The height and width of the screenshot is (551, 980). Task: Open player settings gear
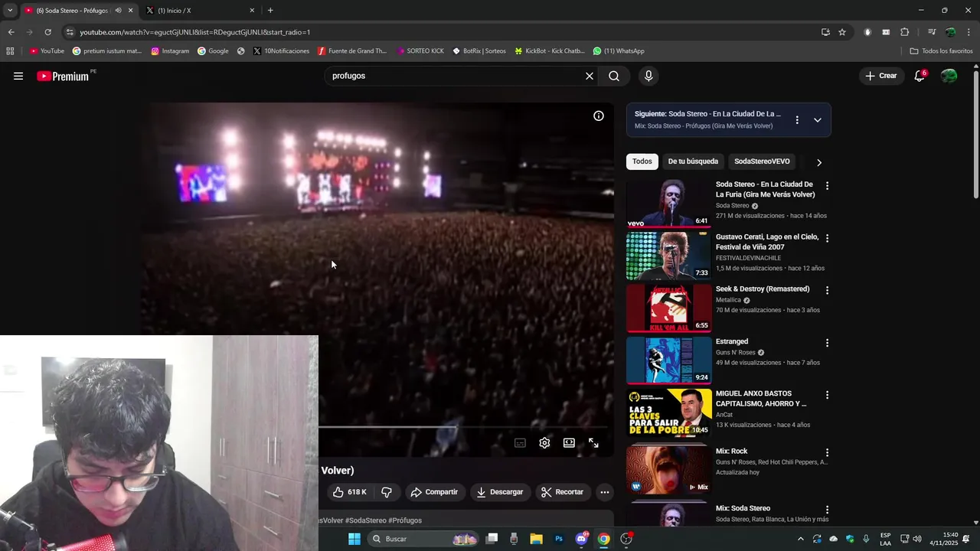click(544, 443)
